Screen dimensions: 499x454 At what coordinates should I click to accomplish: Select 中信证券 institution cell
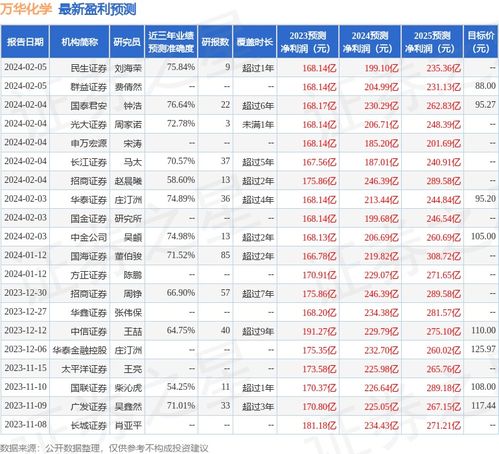pyautogui.click(x=89, y=332)
